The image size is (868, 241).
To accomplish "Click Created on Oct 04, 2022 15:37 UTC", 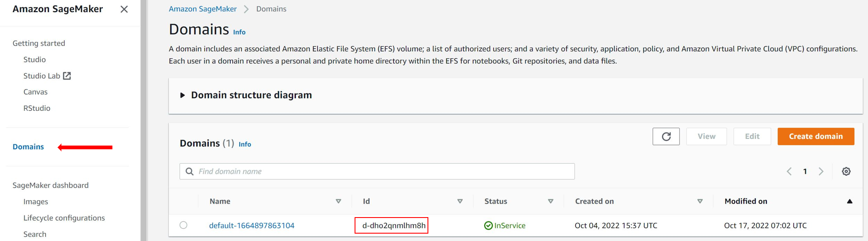I will (616, 225).
